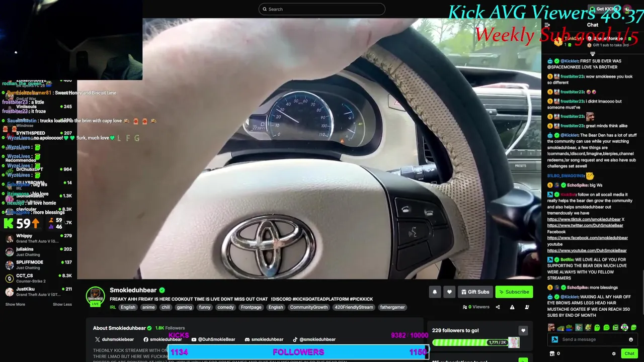Click the video player on steering wheel stream
The image size is (644, 362).
pyautogui.click(x=309, y=149)
